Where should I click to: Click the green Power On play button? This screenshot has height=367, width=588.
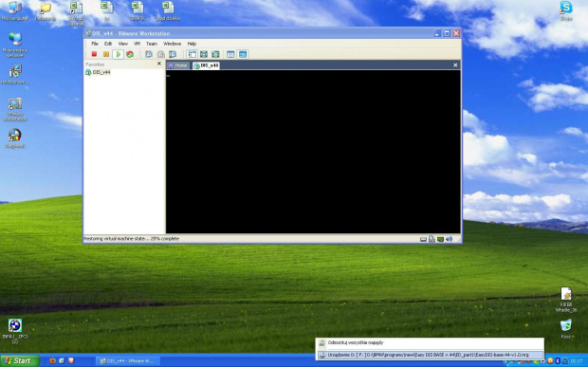(x=119, y=54)
